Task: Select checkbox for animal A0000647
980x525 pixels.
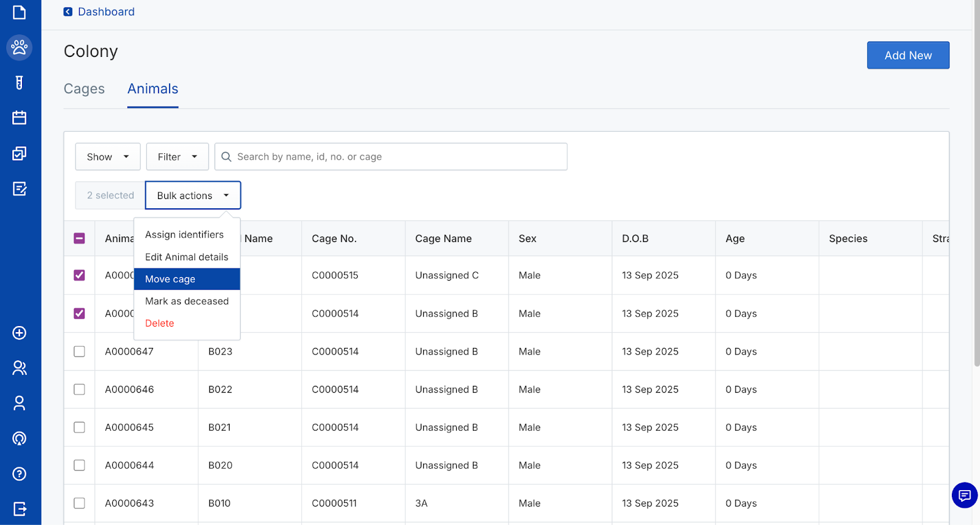Action: (x=80, y=352)
